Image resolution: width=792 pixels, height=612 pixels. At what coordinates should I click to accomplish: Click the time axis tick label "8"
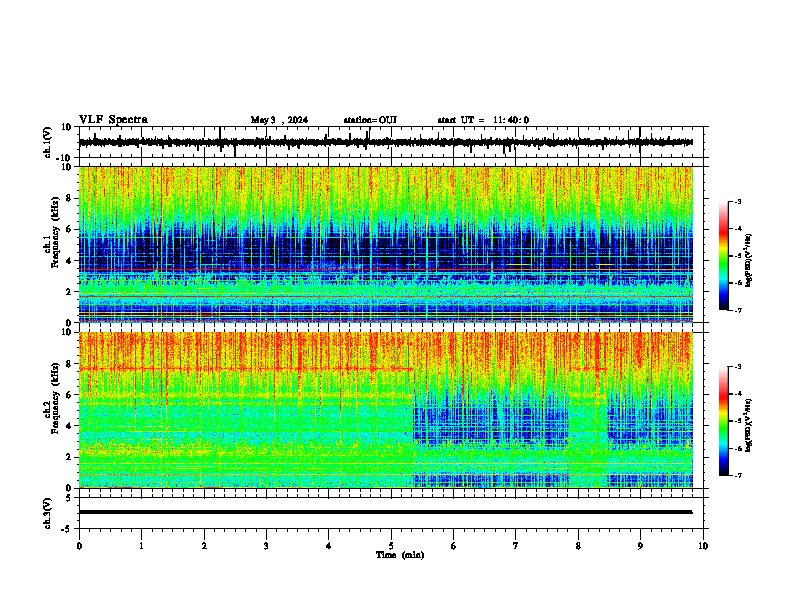[x=578, y=546]
